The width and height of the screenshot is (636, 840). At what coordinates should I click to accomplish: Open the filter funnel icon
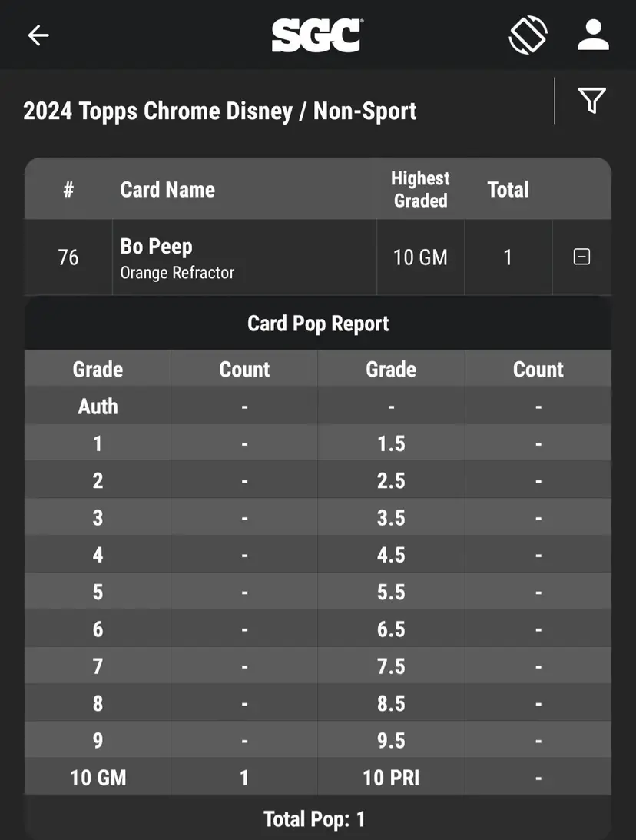(x=591, y=101)
